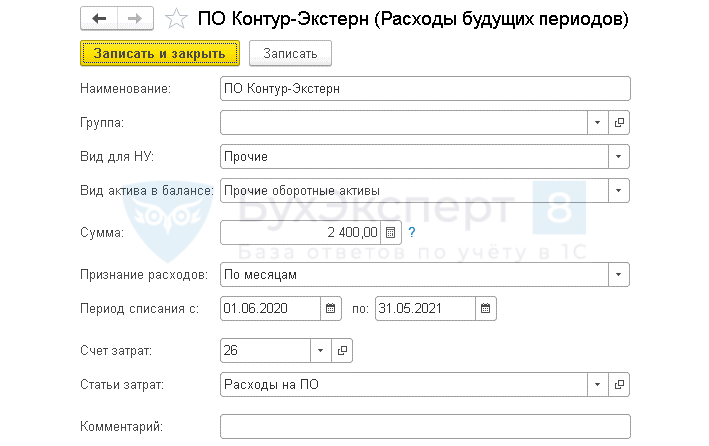Click the Статьи затрат field Расходы на ПО

pyautogui.click(x=403, y=384)
